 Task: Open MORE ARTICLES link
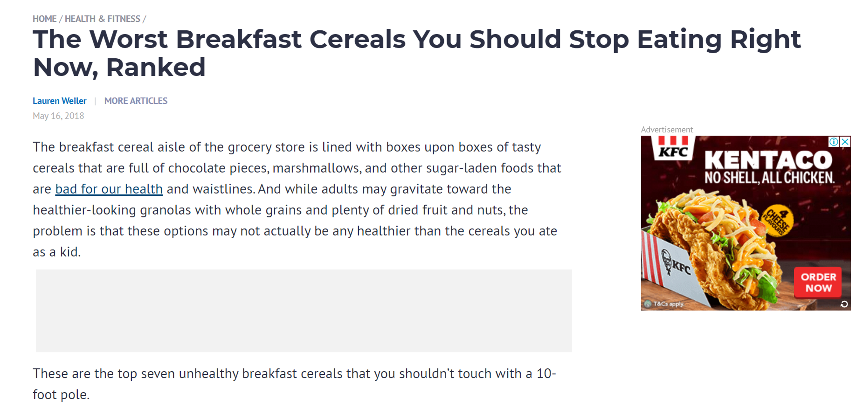click(x=136, y=101)
